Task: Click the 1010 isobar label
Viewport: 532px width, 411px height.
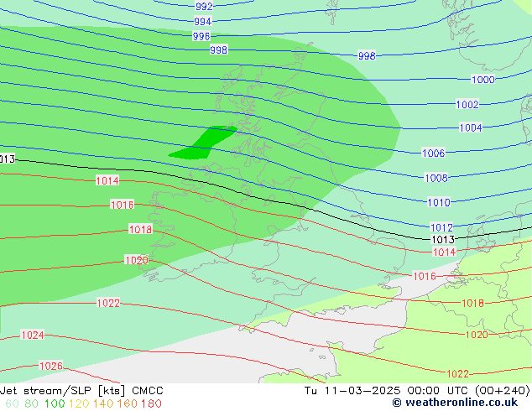Action: point(439,202)
